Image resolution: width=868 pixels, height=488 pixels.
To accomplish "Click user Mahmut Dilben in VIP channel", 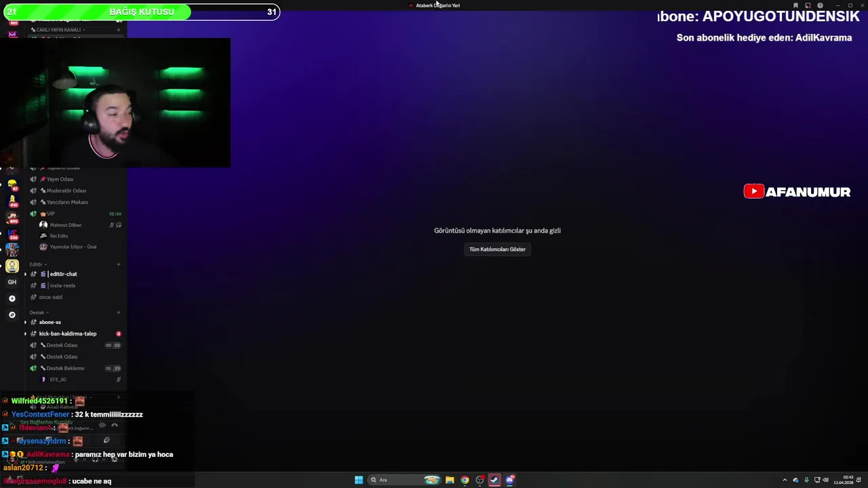I will pyautogui.click(x=65, y=225).
